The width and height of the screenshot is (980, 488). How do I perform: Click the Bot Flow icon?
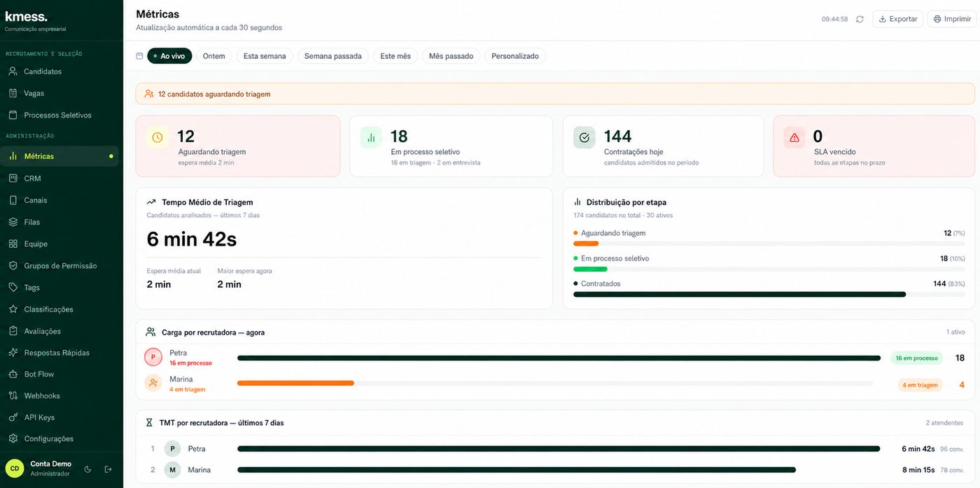point(13,374)
